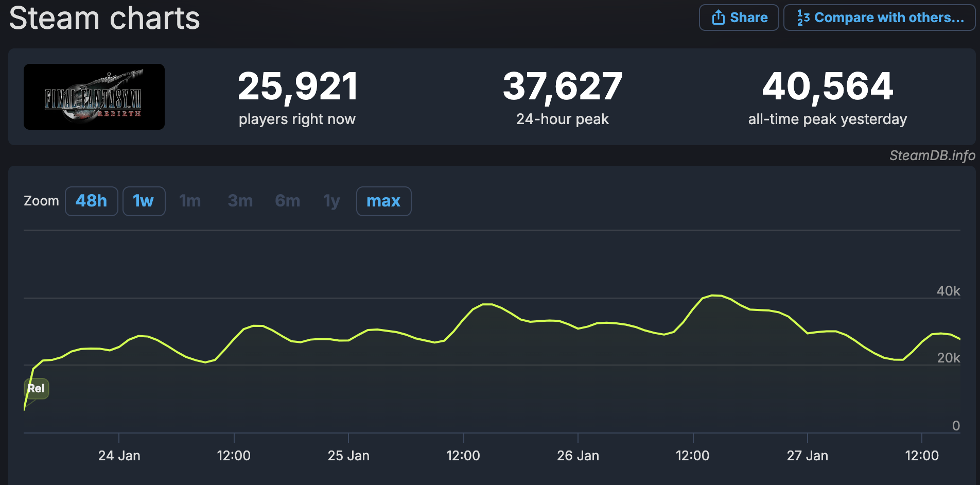This screenshot has width=980, height=485.
Task: Click the 24-hour peak caption
Action: [x=563, y=119]
